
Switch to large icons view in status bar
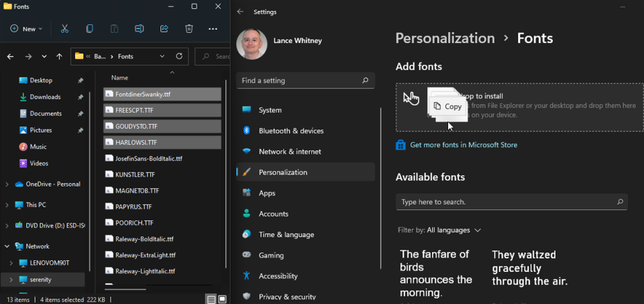coord(222,299)
